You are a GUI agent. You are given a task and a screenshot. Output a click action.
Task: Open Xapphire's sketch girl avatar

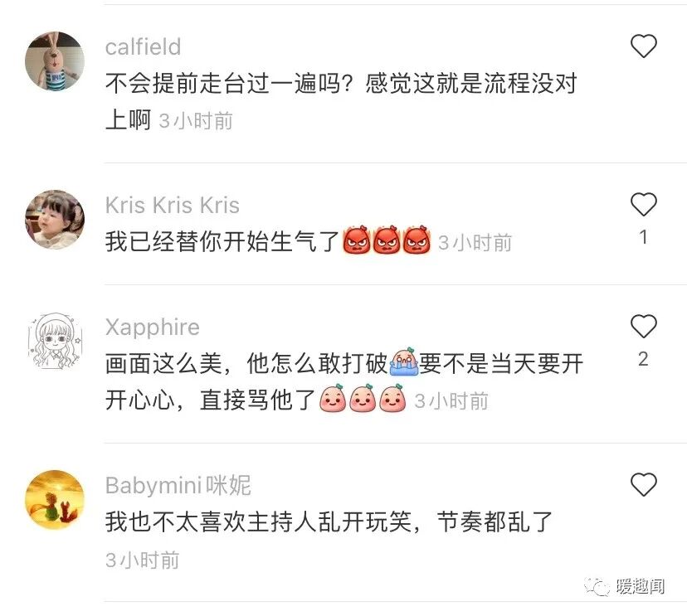(55, 341)
